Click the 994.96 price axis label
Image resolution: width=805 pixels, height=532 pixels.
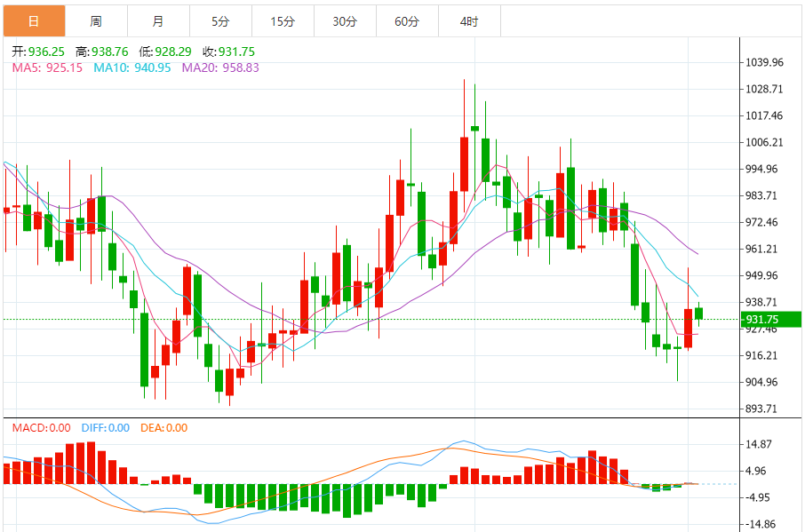click(x=761, y=170)
